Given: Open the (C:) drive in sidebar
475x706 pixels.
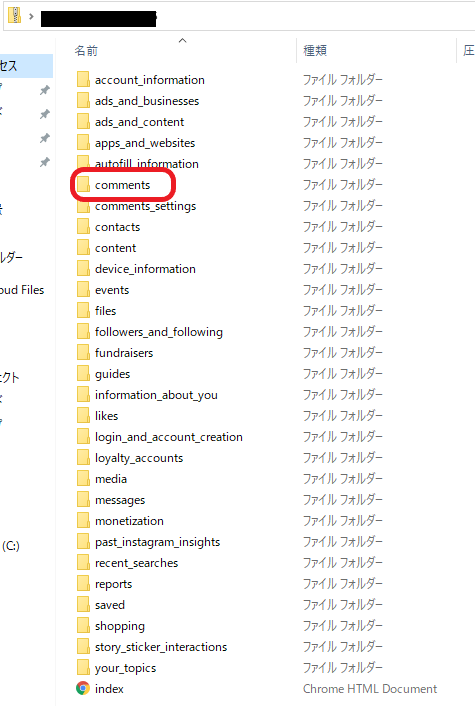Looking at the screenshot, I should pos(11,546).
